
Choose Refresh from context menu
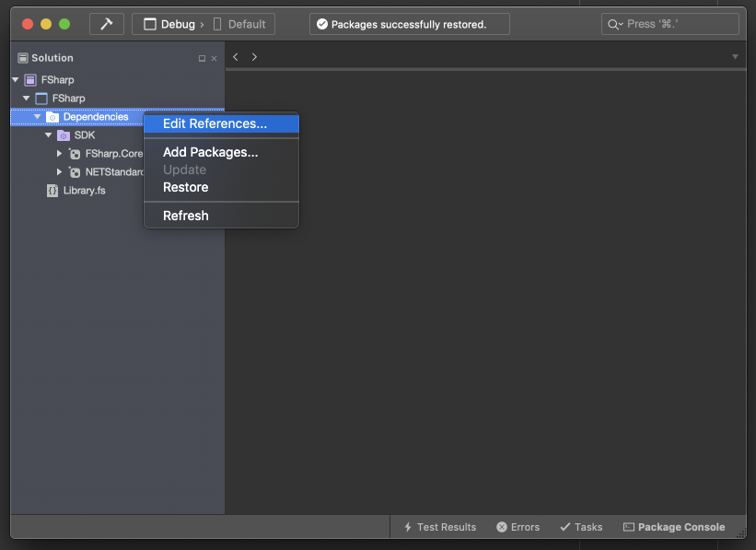(x=221, y=216)
